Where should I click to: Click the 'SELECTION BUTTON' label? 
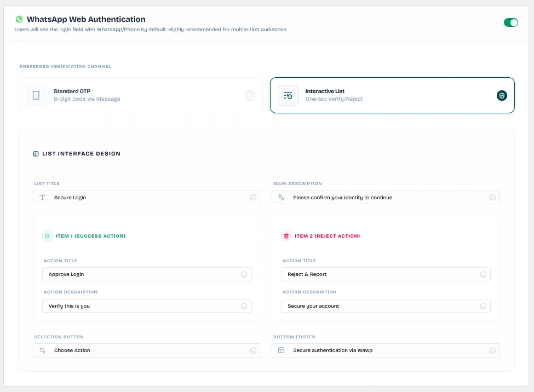point(59,337)
